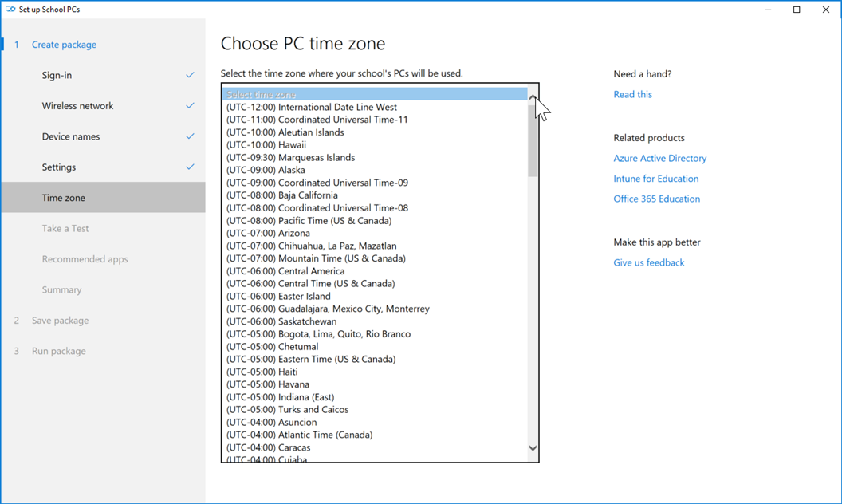This screenshot has width=842, height=504.
Task: Select (UTC-05:00) Eastern Time (US & Canada)
Action: pyautogui.click(x=310, y=359)
